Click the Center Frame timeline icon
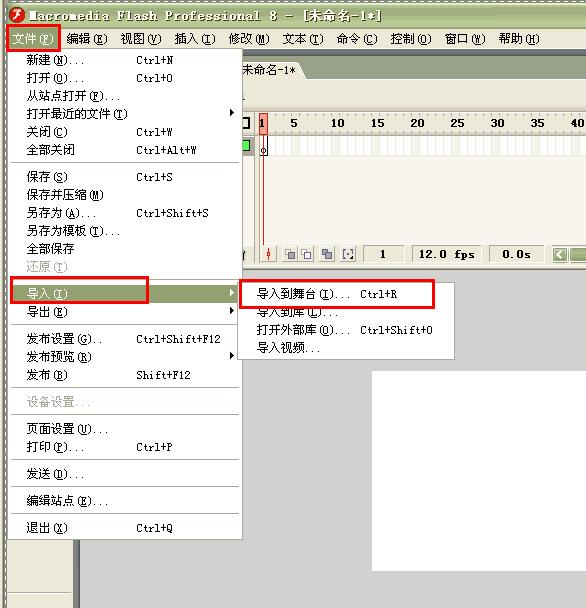 click(268, 254)
